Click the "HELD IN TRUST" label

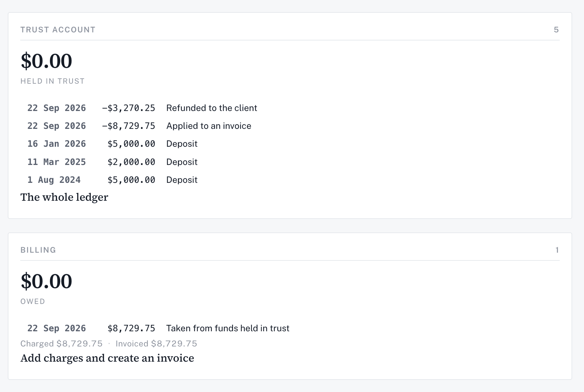point(52,81)
